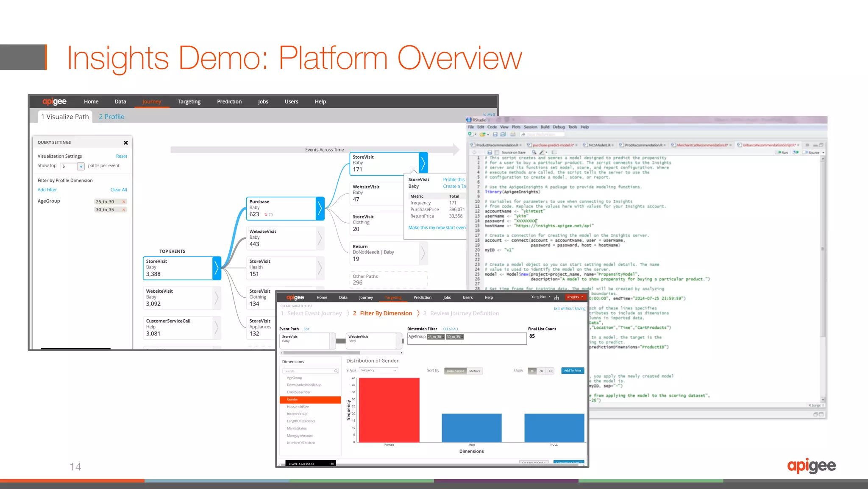The height and width of the screenshot is (489, 868).
Task: Select the Gender dimension in list
Action: [310, 400]
